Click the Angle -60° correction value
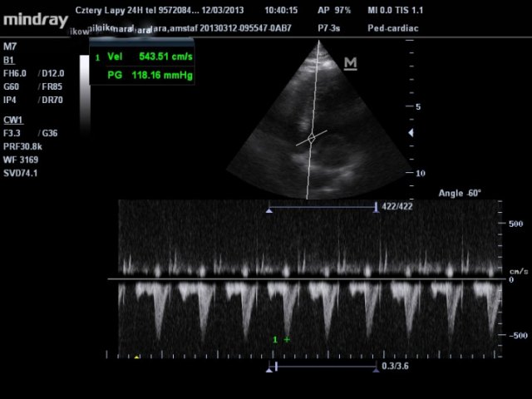 coord(460,193)
